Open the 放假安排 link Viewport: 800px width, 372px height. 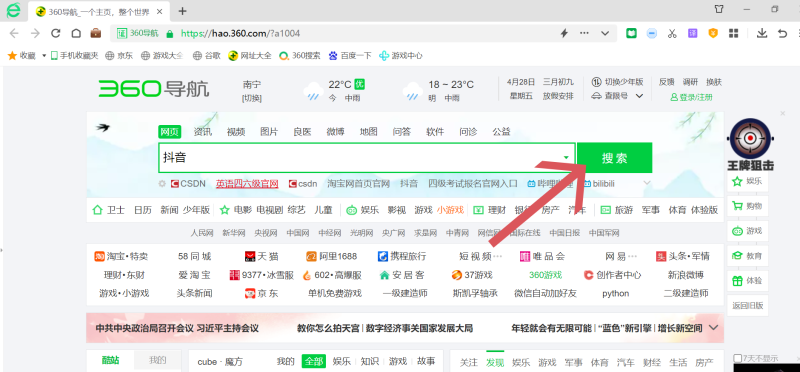tap(558, 96)
